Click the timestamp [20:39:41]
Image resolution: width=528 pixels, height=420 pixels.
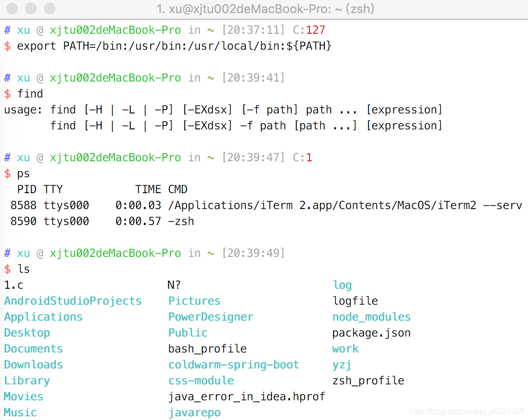tap(253, 78)
